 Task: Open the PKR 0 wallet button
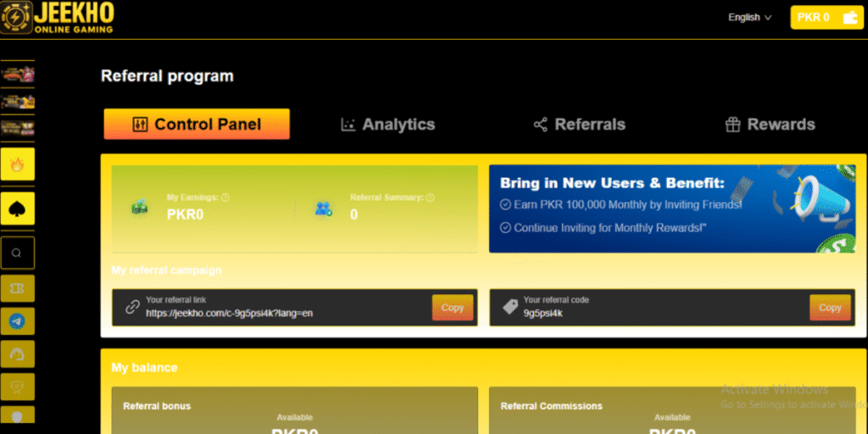point(826,18)
